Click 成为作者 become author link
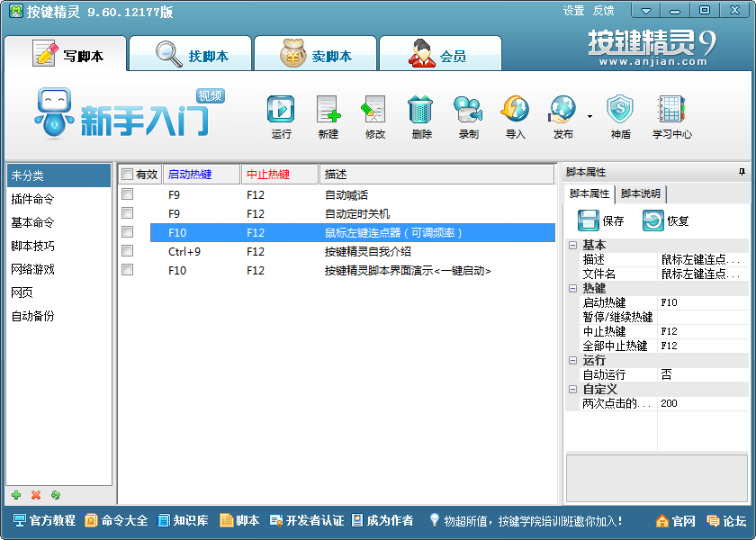756x540 pixels. tap(382, 521)
